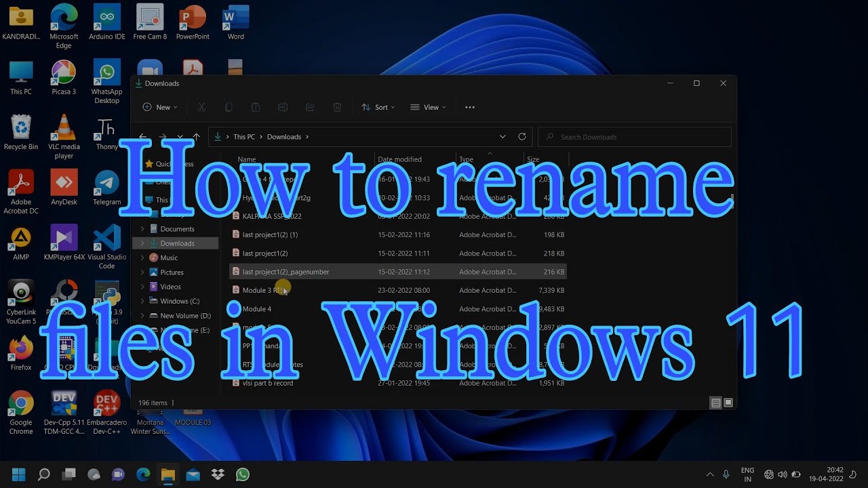868x488 pixels.
Task: Open the See more (...) toolbar menu
Action: click(x=470, y=107)
